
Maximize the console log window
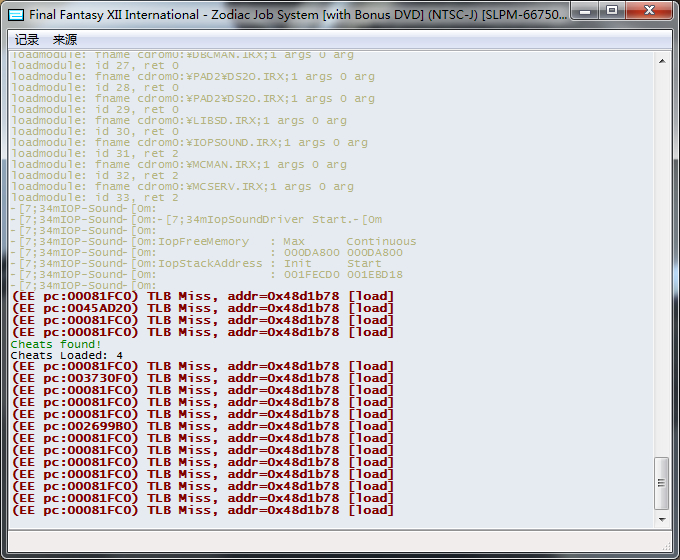612,11
